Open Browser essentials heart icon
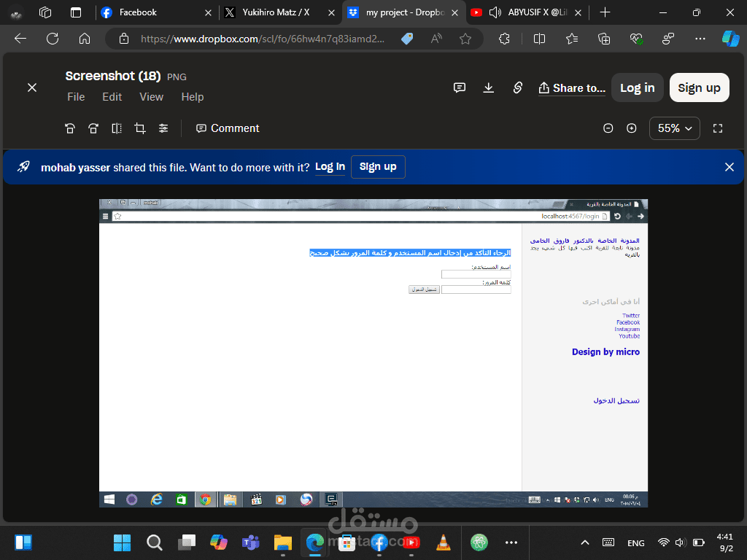Image resolution: width=747 pixels, height=560 pixels. (x=636, y=39)
